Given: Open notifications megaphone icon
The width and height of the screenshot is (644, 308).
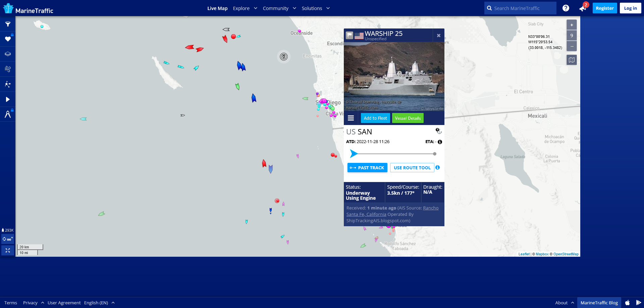Looking at the screenshot, I should coord(583,8).
